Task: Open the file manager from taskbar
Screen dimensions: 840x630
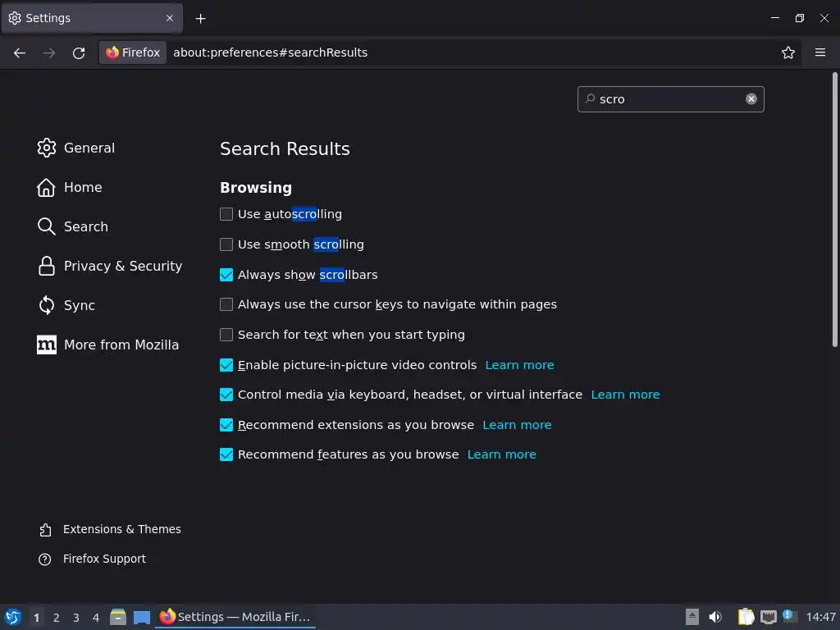Action: tap(118, 617)
